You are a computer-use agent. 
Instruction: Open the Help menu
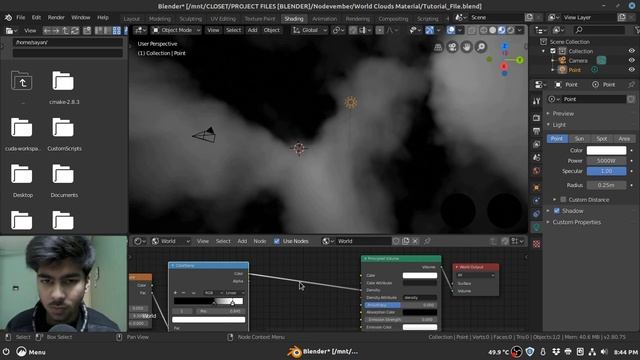click(103, 18)
